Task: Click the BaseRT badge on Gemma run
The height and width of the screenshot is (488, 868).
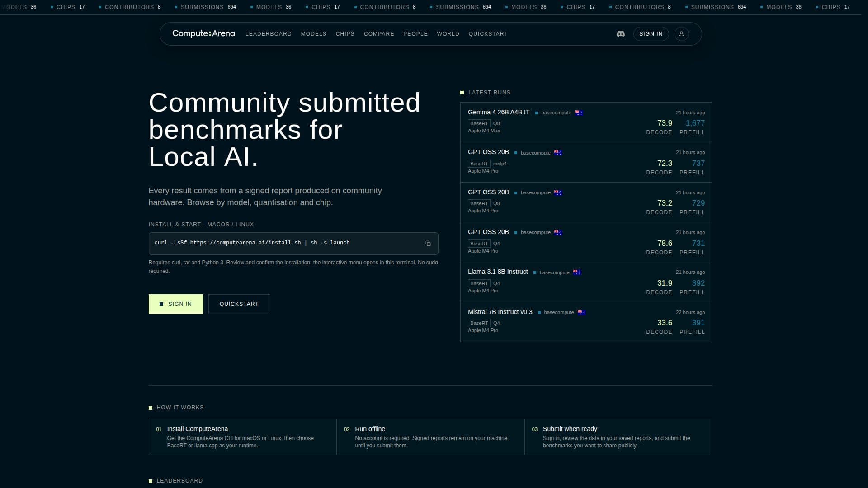Action: [479, 123]
